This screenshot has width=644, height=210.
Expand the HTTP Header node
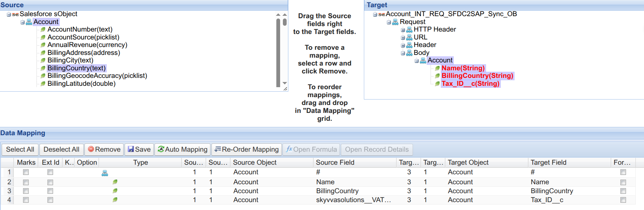pos(403,30)
